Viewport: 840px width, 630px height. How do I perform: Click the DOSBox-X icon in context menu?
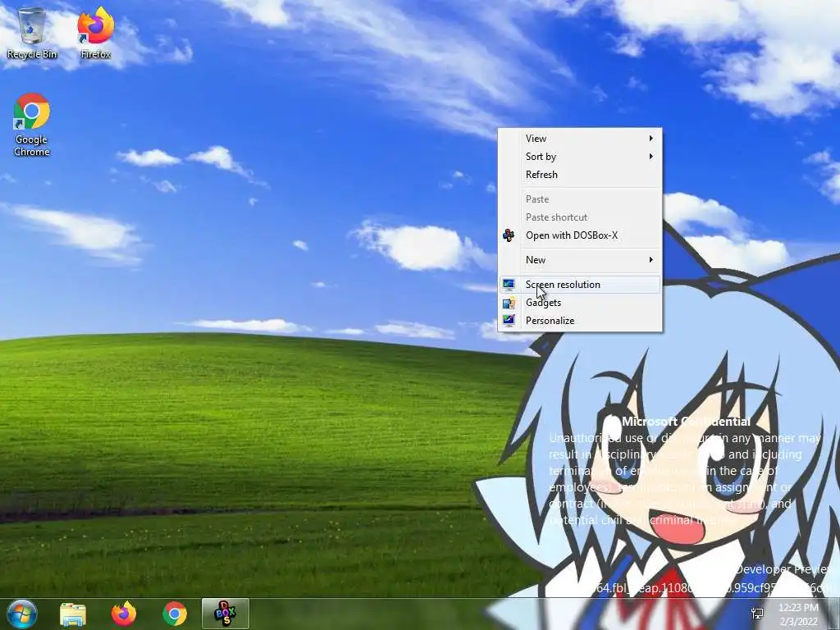point(509,235)
